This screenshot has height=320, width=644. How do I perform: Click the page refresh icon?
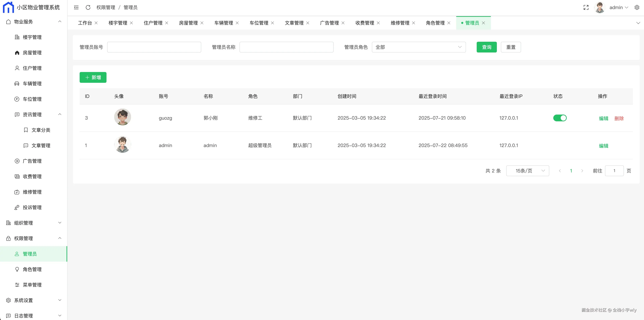[88, 8]
